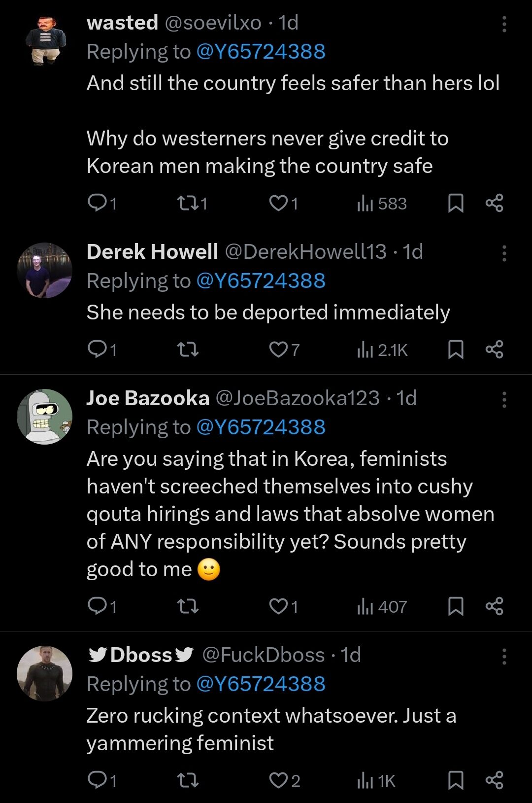Bookmark Derek Howell's tweet

(456, 349)
